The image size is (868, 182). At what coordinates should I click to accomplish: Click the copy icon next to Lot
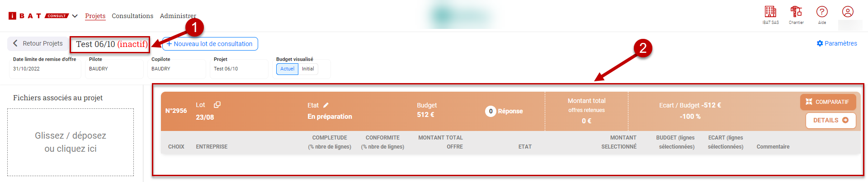217,105
